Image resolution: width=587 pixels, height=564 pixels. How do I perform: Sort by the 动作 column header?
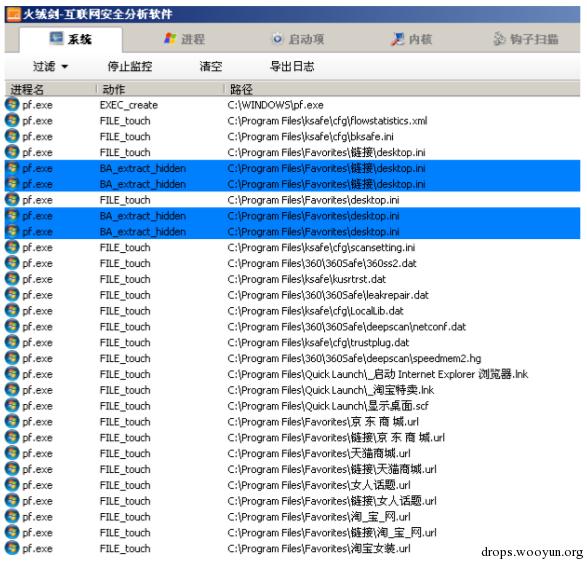coord(160,89)
